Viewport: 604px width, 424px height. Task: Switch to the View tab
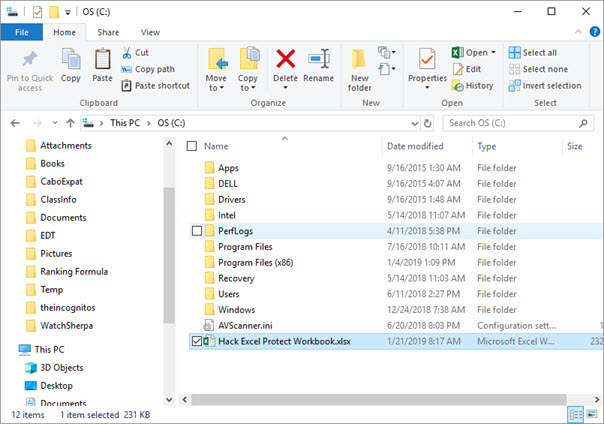pyautogui.click(x=150, y=32)
